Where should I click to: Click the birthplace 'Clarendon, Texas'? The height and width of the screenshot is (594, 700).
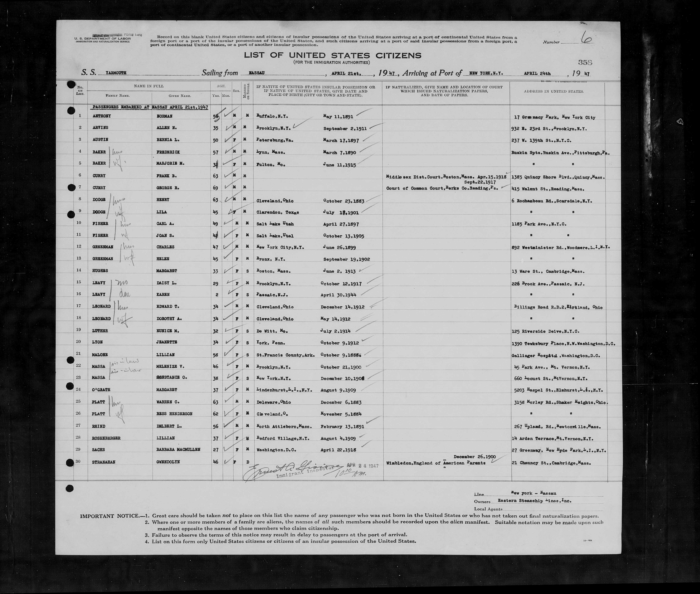tap(277, 213)
